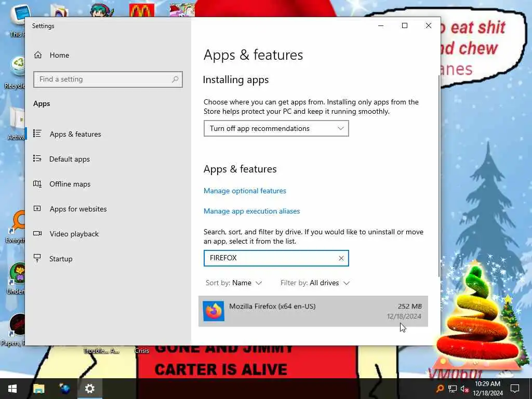Open Manage app execution aliases link
Screen dimensions: 532x399
(252, 211)
